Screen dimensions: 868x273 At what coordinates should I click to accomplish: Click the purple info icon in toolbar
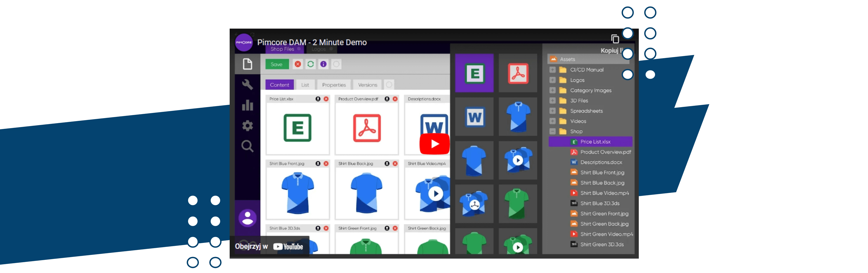[x=323, y=64]
